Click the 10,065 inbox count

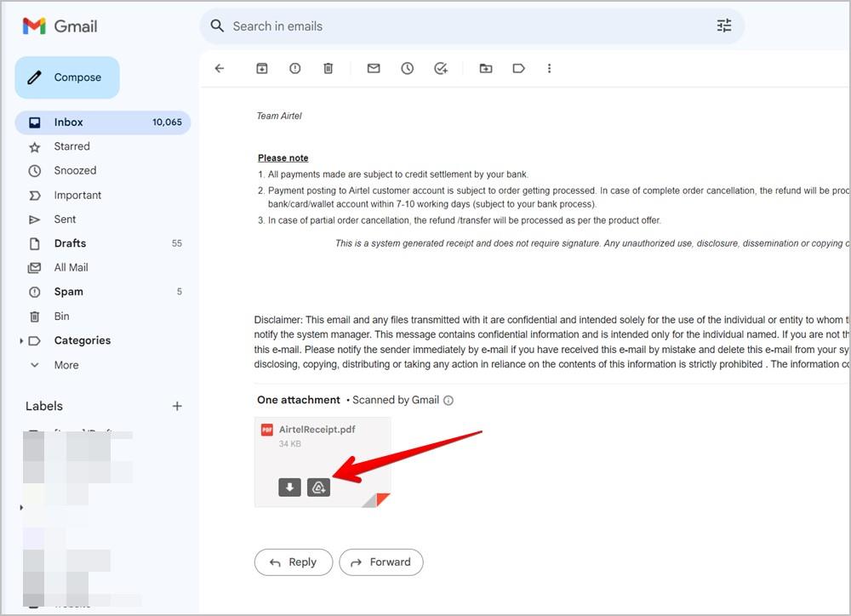click(x=167, y=123)
